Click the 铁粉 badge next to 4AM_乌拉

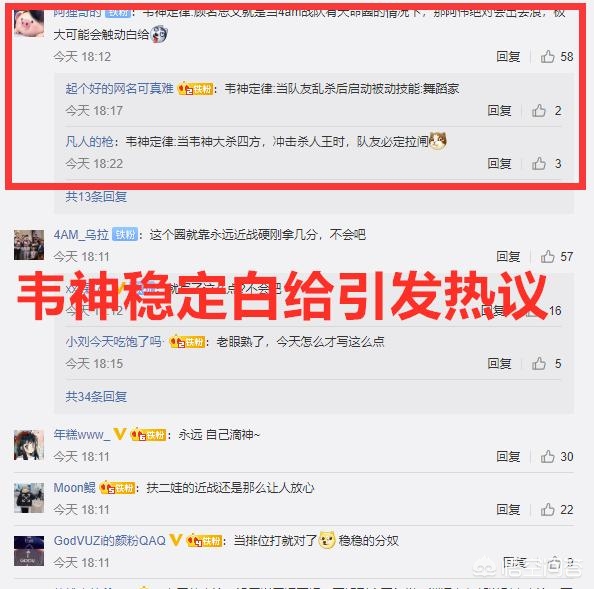click(x=125, y=235)
